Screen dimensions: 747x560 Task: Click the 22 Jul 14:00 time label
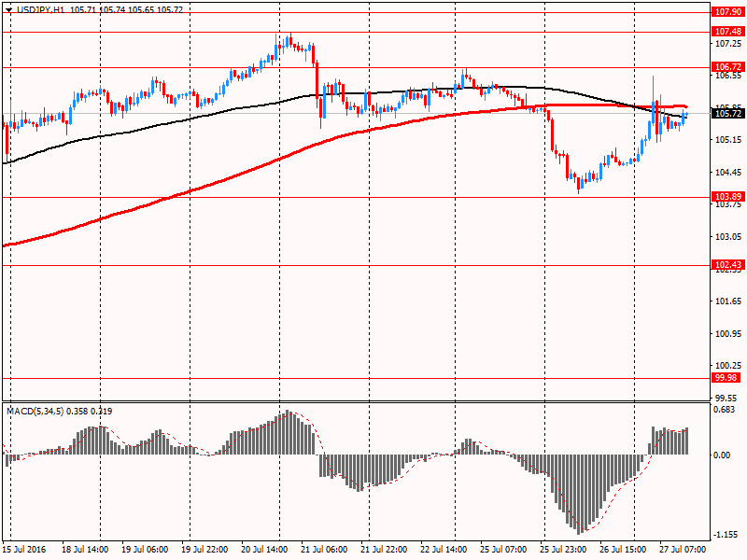click(x=444, y=549)
